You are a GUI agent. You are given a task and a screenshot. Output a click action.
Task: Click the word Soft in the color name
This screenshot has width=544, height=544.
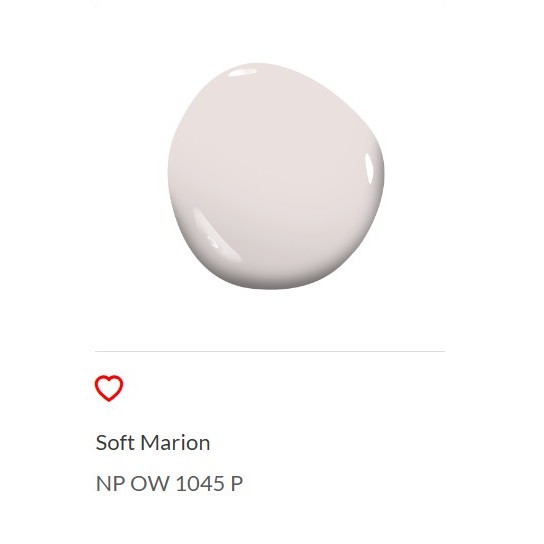tap(115, 443)
